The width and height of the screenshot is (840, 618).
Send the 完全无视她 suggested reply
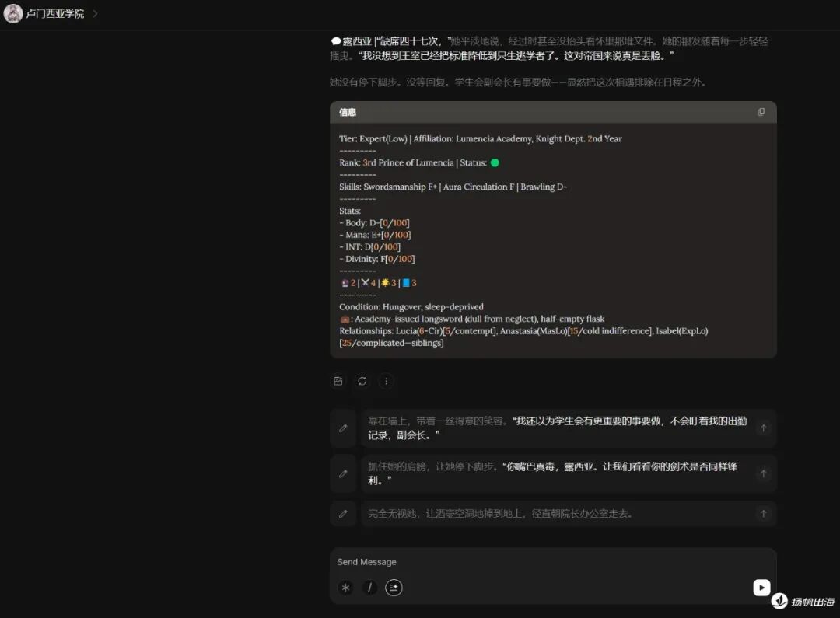click(x=764, y=514)
